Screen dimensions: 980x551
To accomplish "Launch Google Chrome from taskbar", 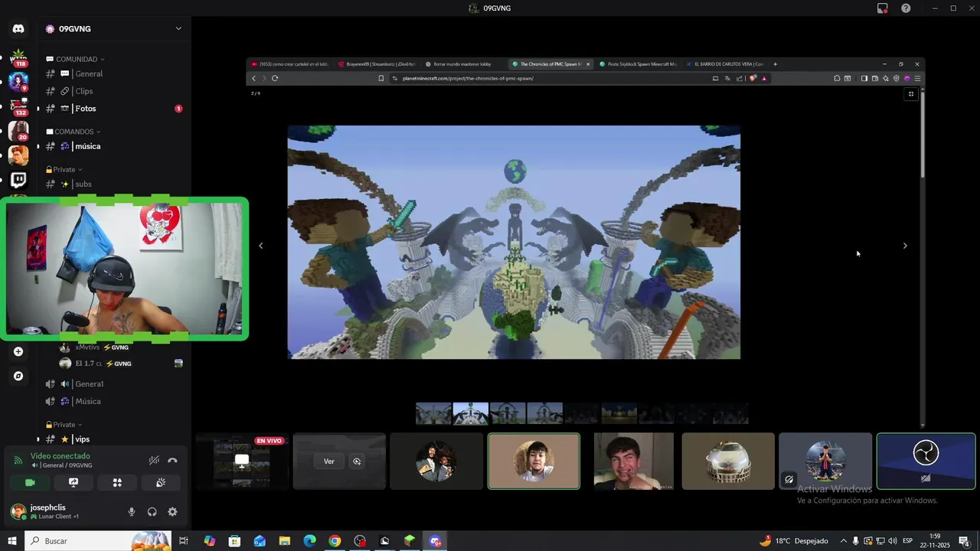I will point(335,541).
